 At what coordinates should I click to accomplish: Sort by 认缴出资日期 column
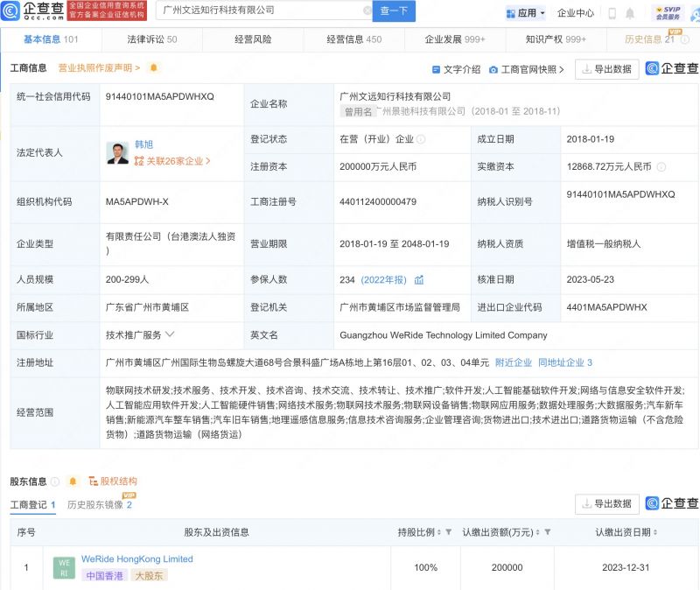[x=655, y=532]
